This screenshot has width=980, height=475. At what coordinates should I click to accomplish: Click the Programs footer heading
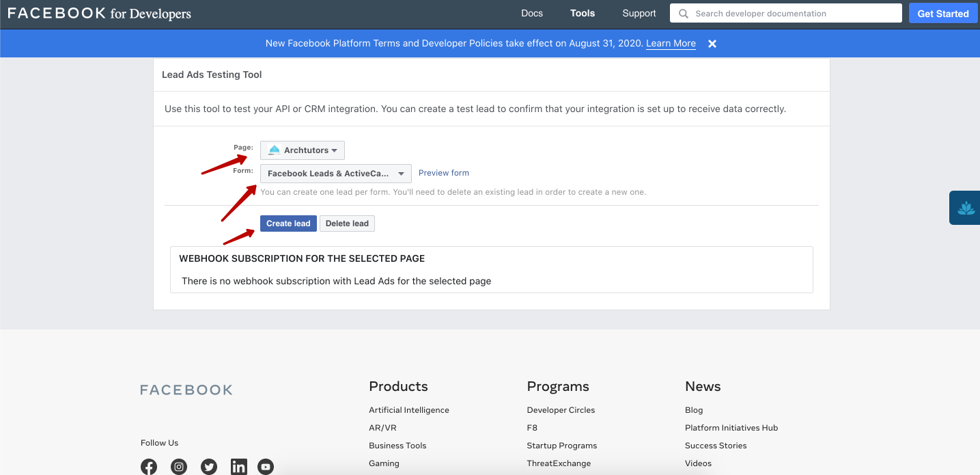(558, 386)
